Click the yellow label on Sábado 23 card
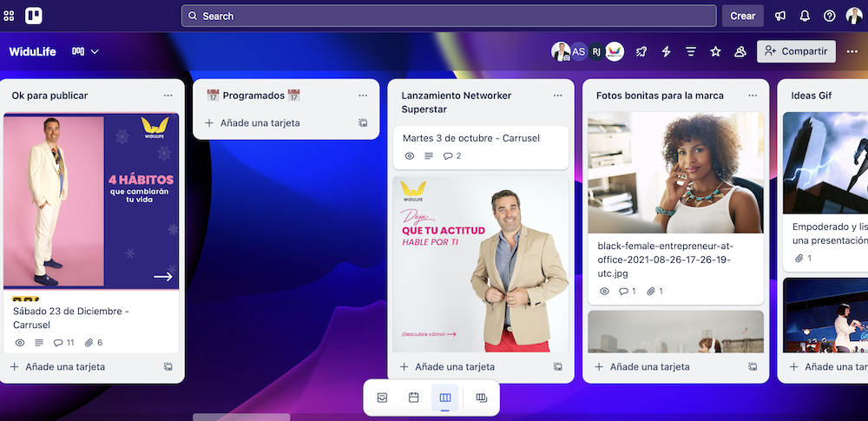Viewport: 868px width, 421px height. pyautogui.click(x=25, y=299)
